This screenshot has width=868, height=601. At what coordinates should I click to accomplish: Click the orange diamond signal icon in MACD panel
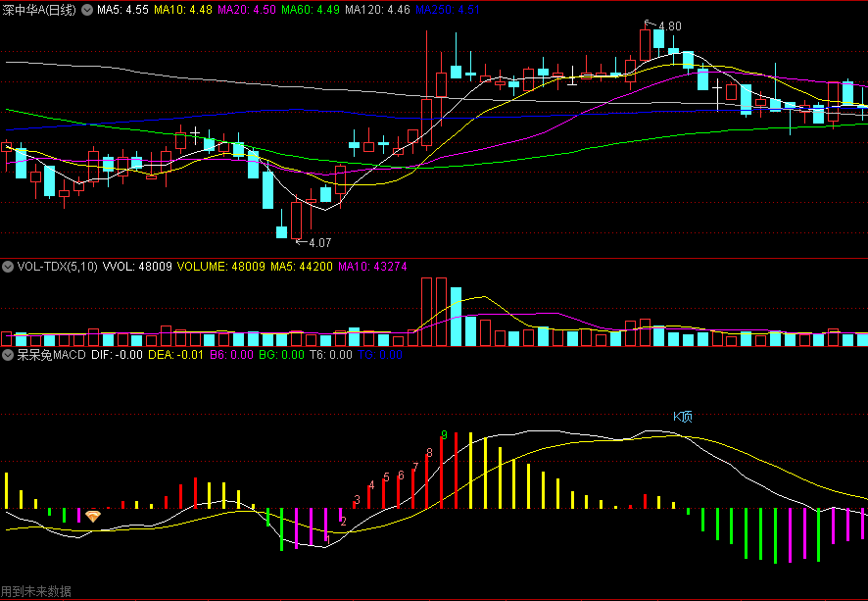coord(93,517)
